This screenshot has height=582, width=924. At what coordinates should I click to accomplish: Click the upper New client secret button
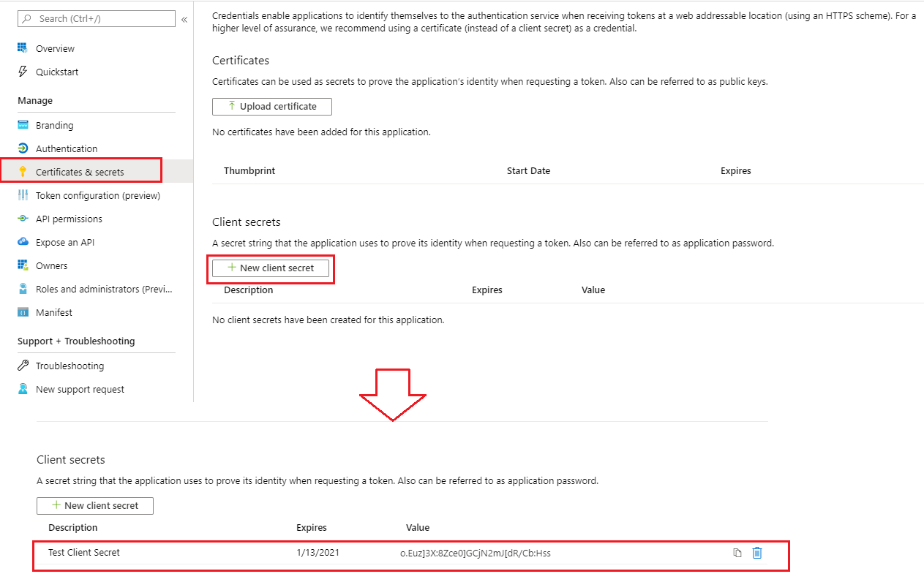(271, 268)
